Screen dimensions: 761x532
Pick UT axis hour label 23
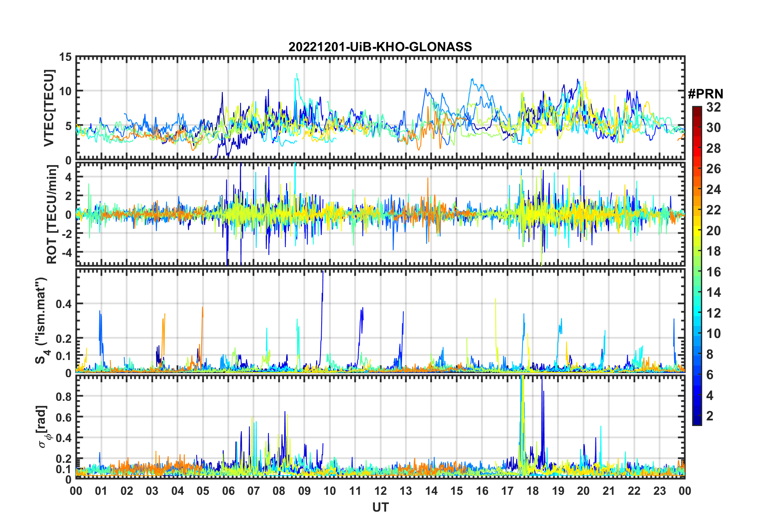point(659,491)
